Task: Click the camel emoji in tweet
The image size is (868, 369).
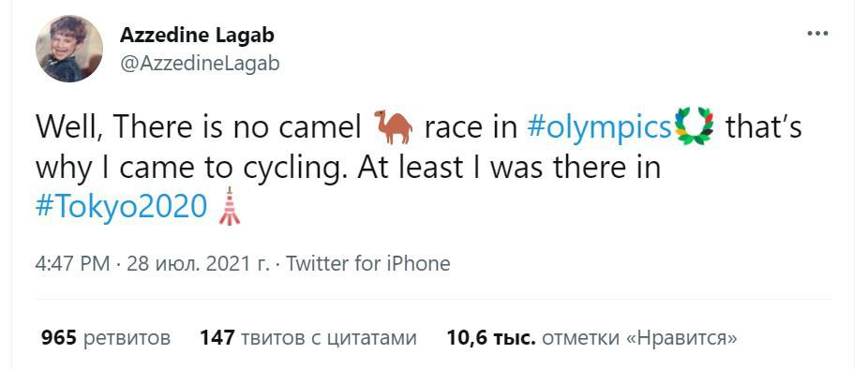Action: pos(393,126)
